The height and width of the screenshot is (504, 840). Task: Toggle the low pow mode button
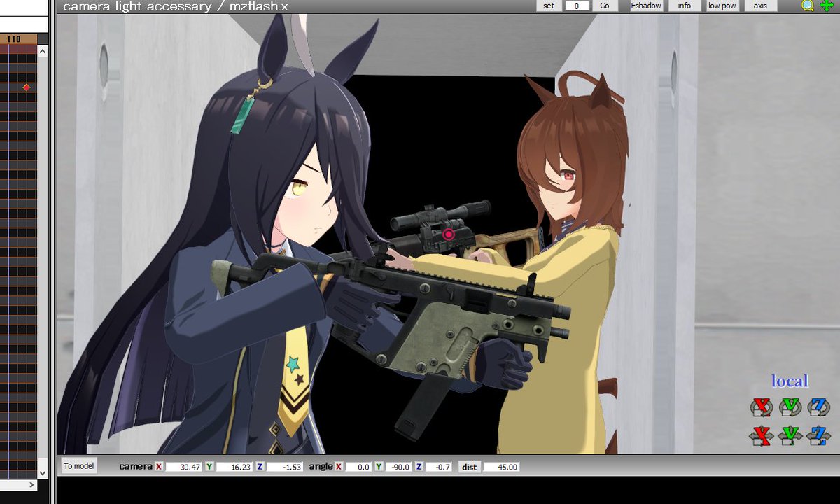(x=722, y=6)
